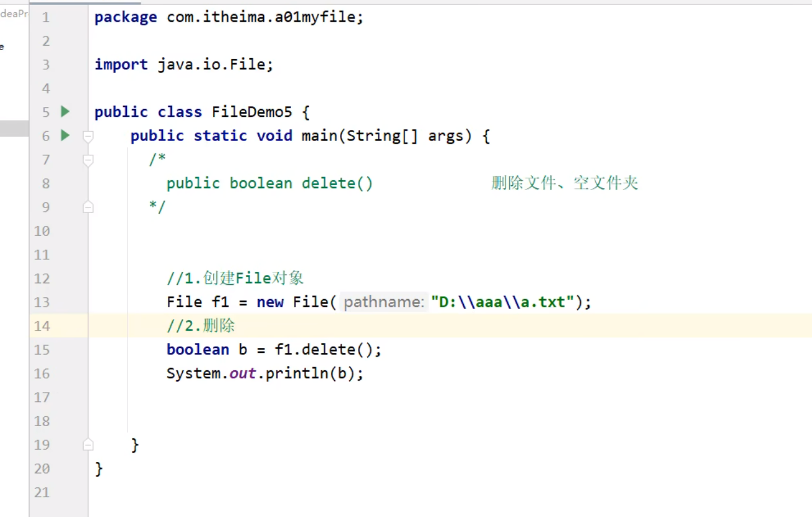Place cursor on package keyword
The height and width of the screenshot is (517, 812).
(126, 17)
